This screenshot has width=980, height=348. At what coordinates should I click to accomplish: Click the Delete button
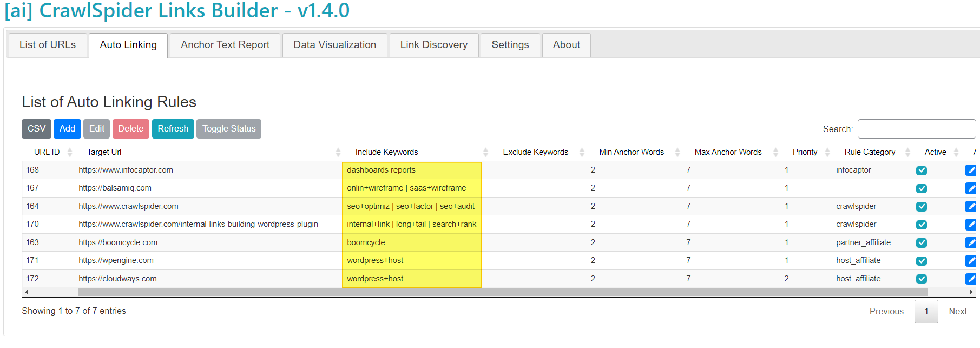(131, 129)
